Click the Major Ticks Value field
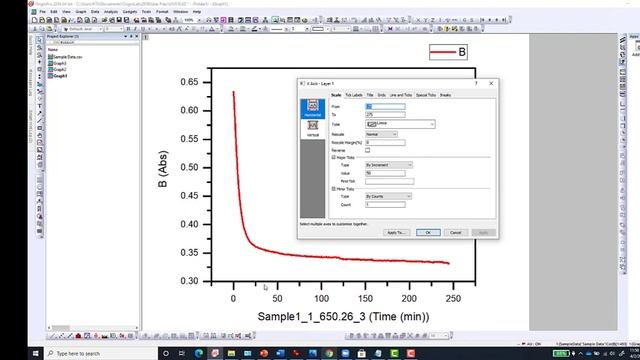Screen dimensions: 640x360 click(385, 173)
